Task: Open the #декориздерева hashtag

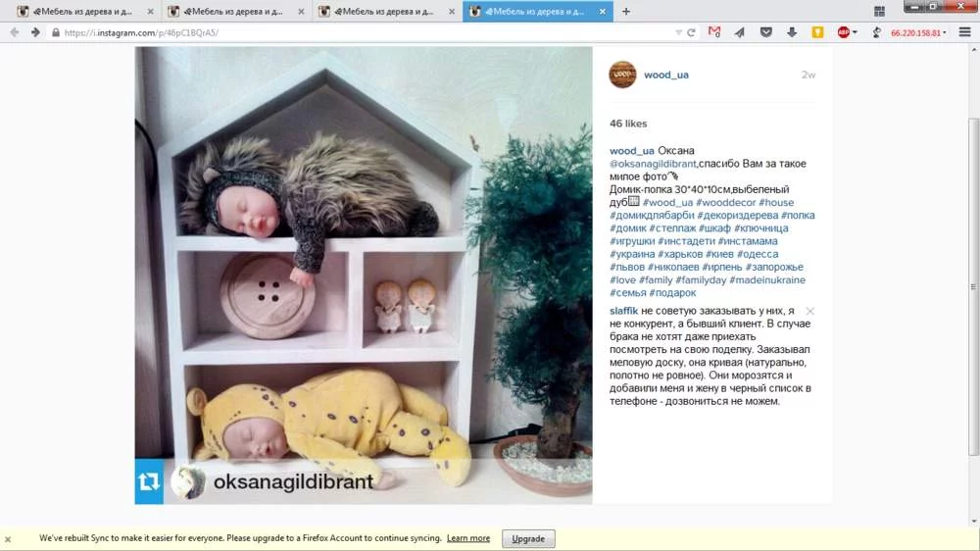Action: (x=738, y=215)
